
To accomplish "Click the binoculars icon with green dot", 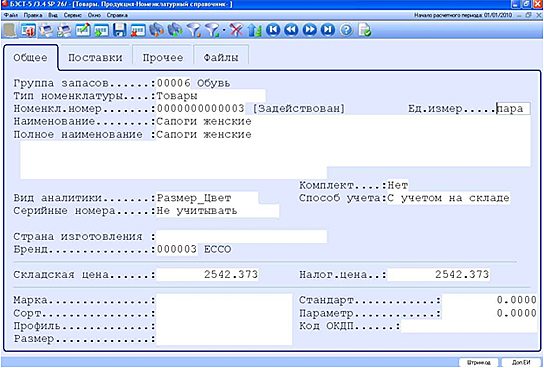I will [175, 30].
